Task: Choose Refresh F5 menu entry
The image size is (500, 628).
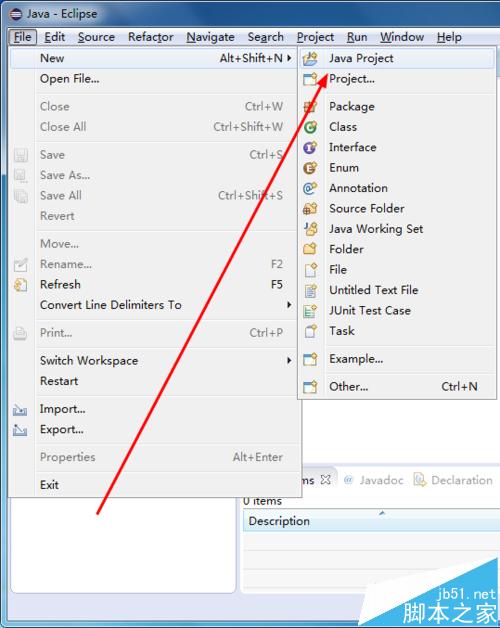Action: point(154,284)
